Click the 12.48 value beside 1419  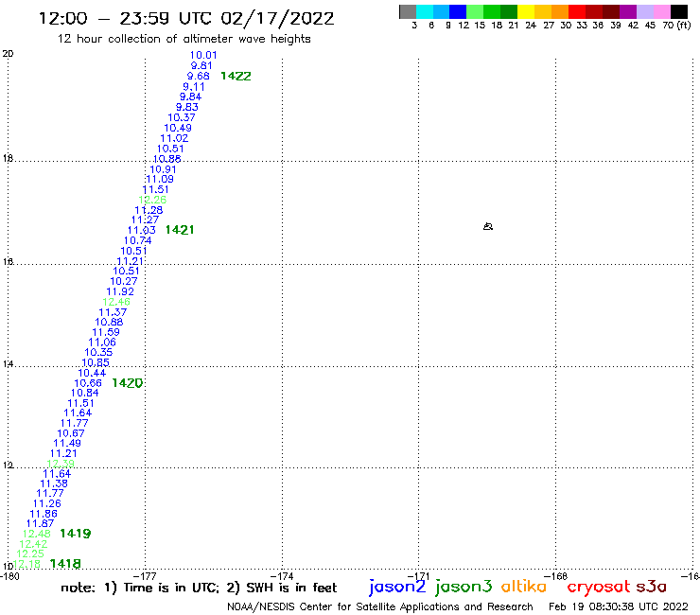[37, 534]
